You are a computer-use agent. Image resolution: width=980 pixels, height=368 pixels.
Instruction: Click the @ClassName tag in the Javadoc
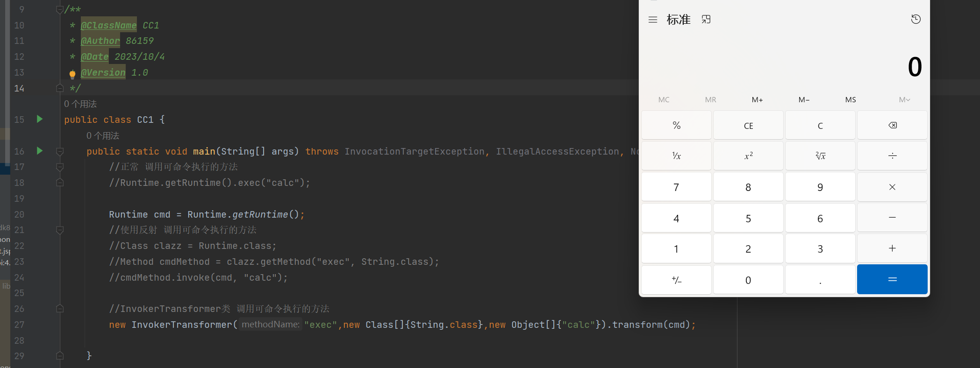109,25
